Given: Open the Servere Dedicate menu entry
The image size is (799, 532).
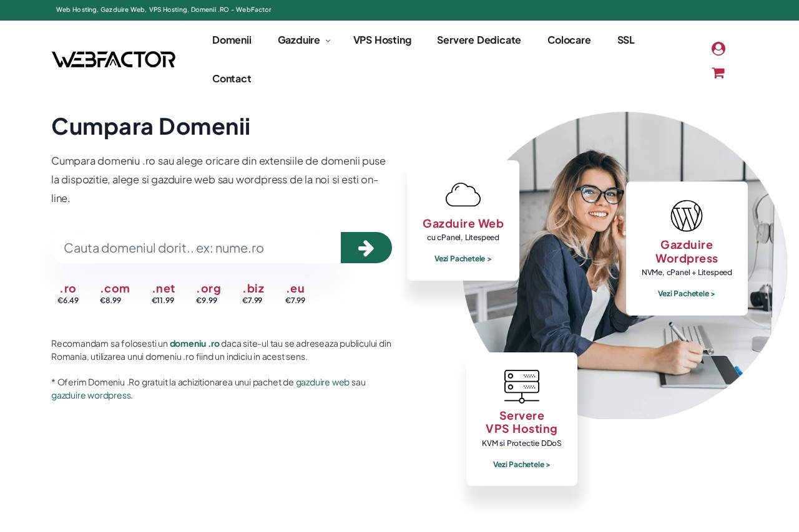Looking at the screenshot, I should (479, 40).
